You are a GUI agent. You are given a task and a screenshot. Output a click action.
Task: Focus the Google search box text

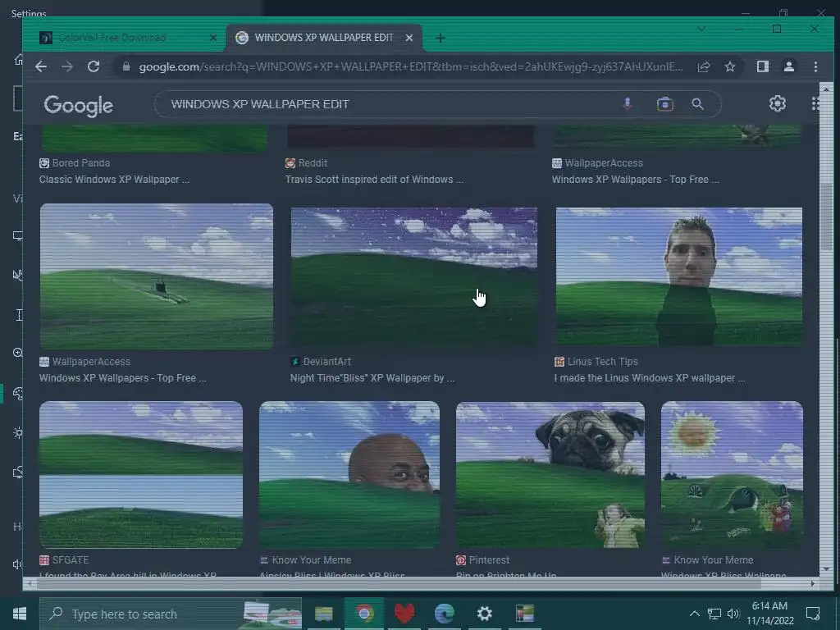click(260, 104)
